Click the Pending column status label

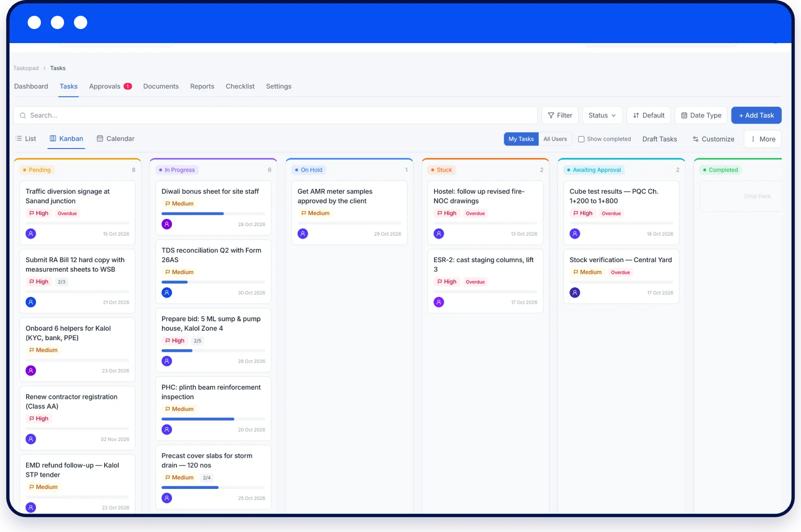(x=37, y=170)
